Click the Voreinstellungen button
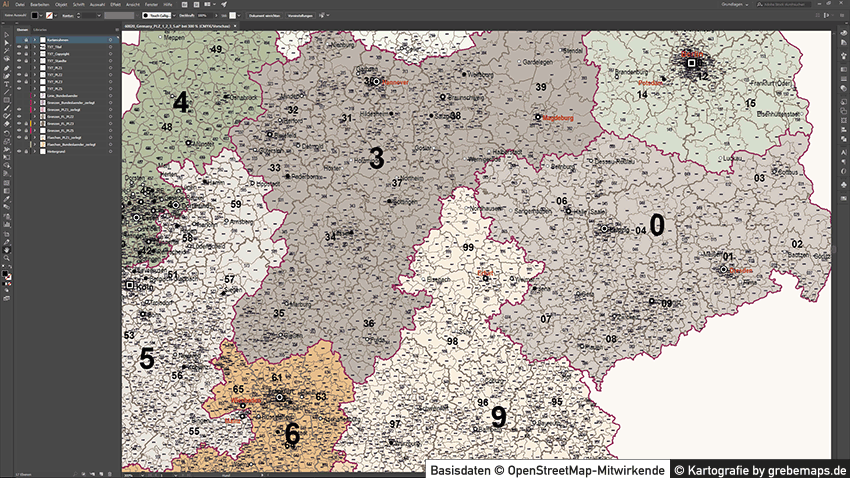 [300, 16]
